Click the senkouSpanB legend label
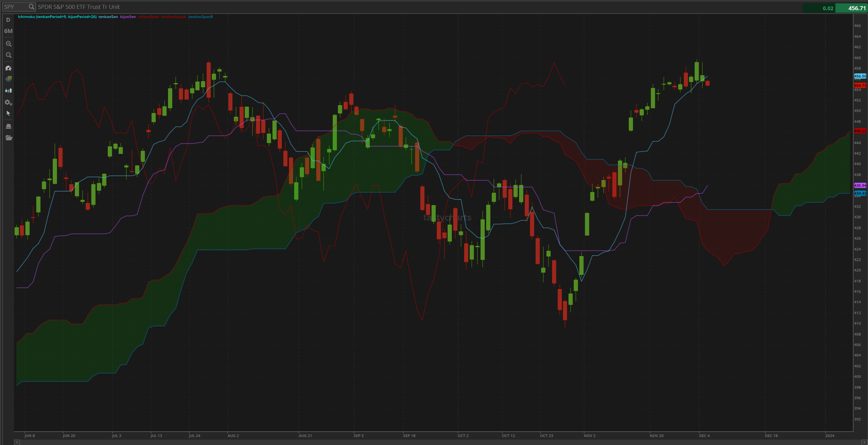Image resolution: width=868 pixels, height=445 pixels. (200, 17)
